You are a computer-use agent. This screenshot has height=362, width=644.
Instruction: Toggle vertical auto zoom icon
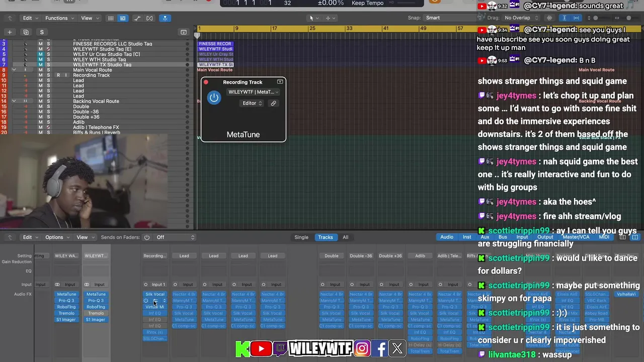564,18
